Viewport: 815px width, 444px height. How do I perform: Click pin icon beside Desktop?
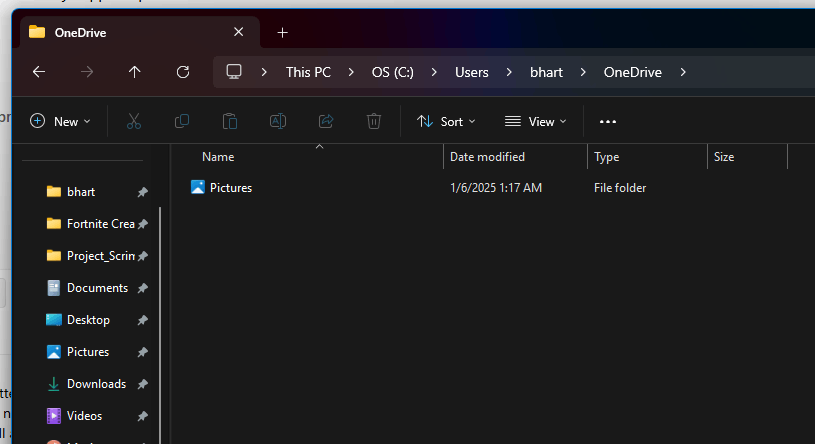[142, 320]
